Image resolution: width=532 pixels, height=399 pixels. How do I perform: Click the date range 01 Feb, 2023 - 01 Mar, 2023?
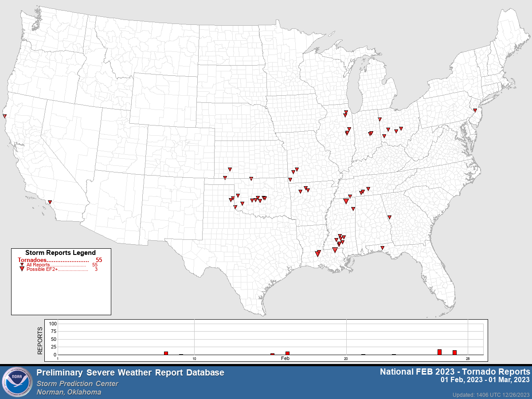point(485,380)
